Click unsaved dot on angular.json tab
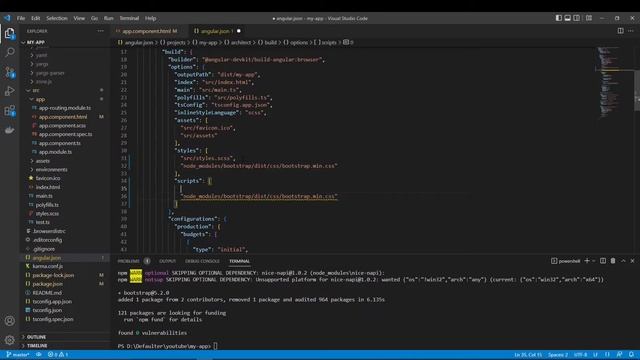Viewport: 640px width, 360px height. click(239, 31)
